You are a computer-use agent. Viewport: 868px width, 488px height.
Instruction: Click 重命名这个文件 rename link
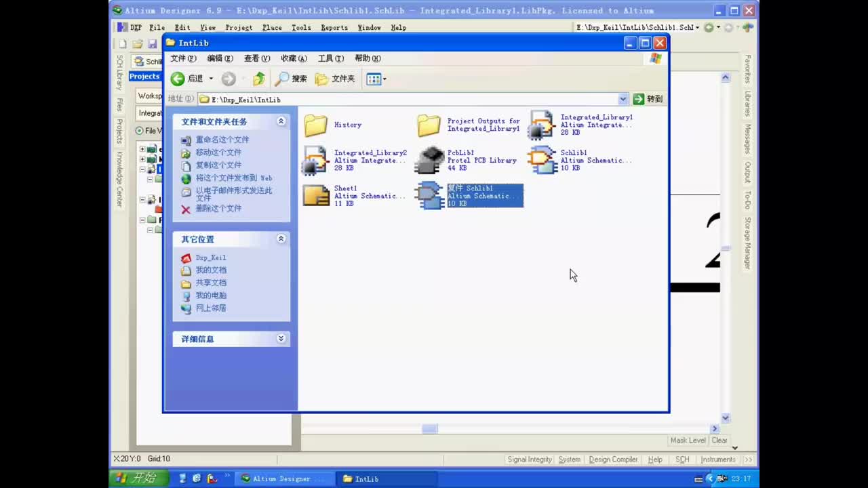click(222, 140)
